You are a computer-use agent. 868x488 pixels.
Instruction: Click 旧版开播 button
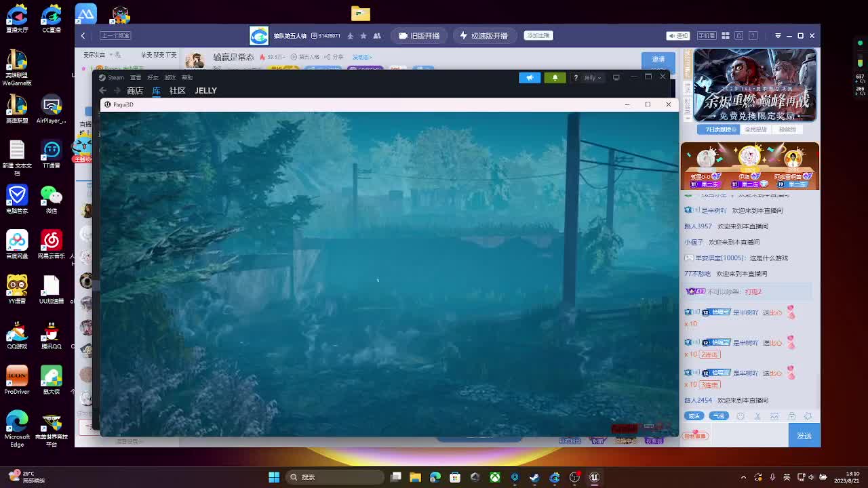pos(420,36)
